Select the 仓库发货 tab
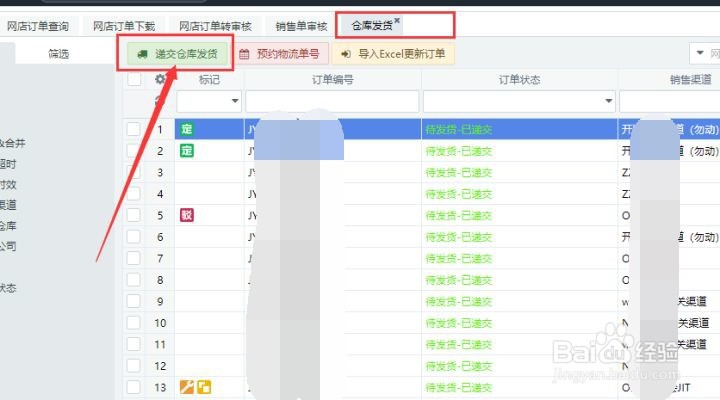720x400 pixels. [x=371, y=26]
